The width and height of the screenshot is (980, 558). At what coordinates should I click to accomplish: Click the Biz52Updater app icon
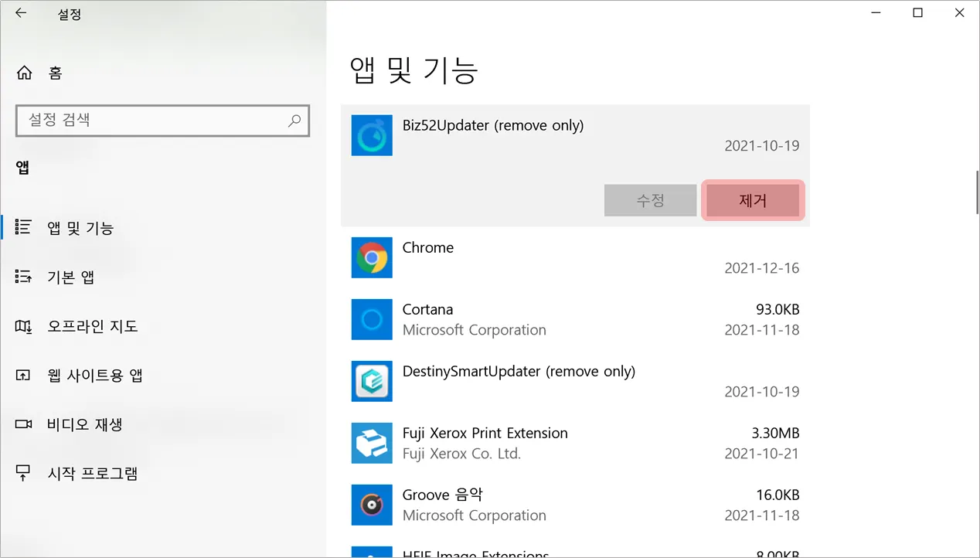click(372, 135)
